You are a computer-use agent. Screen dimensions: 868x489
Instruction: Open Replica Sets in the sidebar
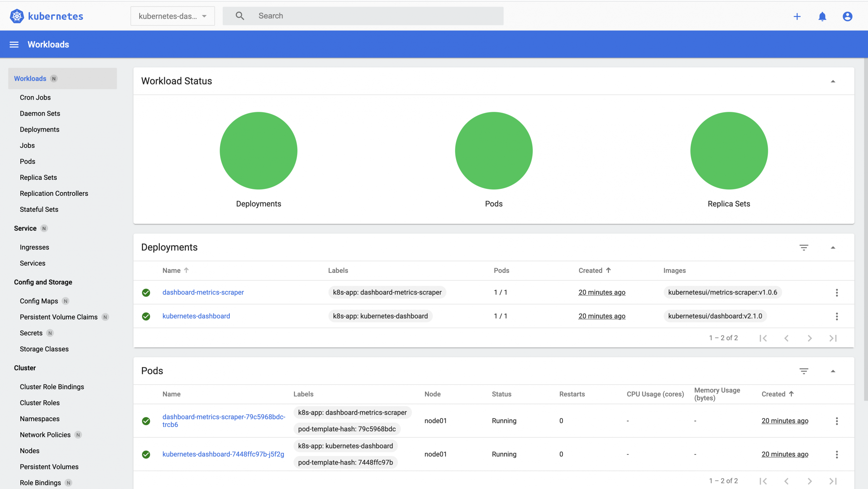[x=38, y=177]
